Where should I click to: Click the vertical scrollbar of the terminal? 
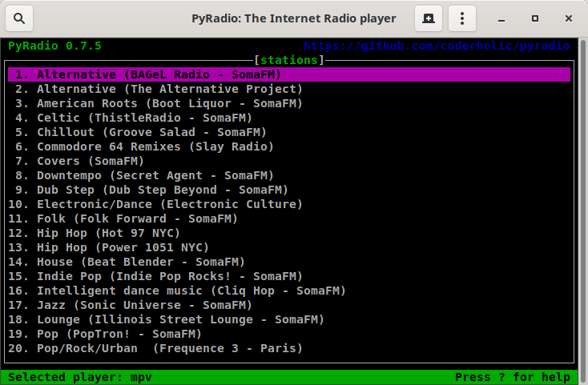pyautogui.click(x=583, y=211)
